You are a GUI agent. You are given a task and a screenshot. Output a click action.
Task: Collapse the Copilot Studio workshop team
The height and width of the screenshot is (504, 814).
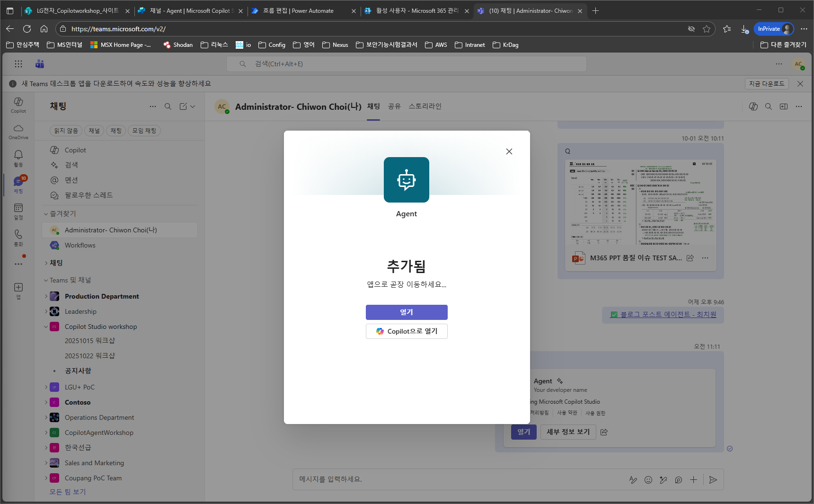coord(46,327)
